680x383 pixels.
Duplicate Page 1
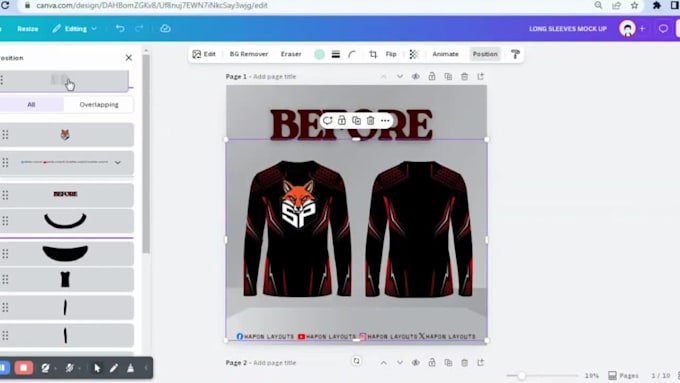pyautogui.click(x=448, y=77)
